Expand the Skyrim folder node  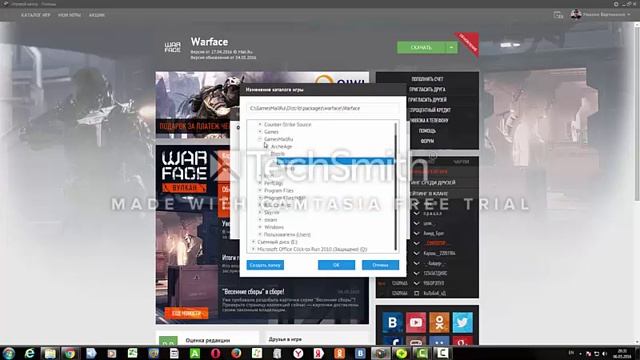tap(260, 212)
